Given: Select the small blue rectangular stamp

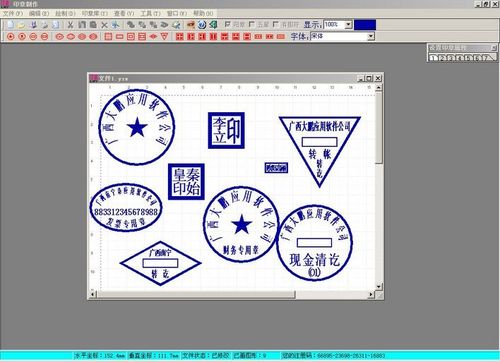Looking at the screenshot, I should click(276, 168).
